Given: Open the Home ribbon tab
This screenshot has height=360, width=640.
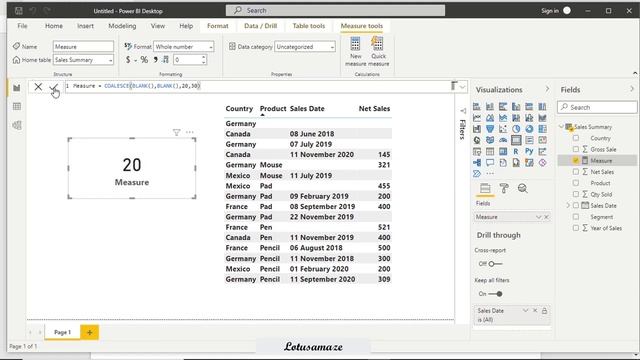Looking at the screenshot, I should click(54, 26).
